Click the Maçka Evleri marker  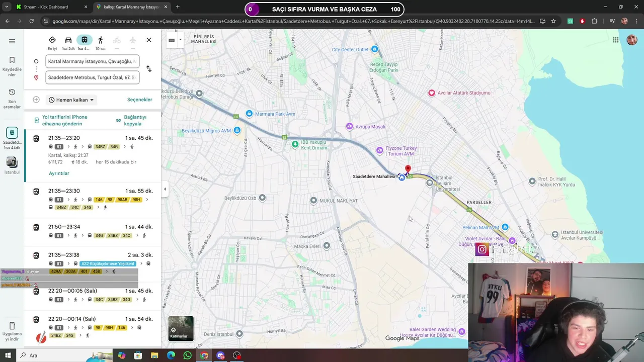coord(327,246)
